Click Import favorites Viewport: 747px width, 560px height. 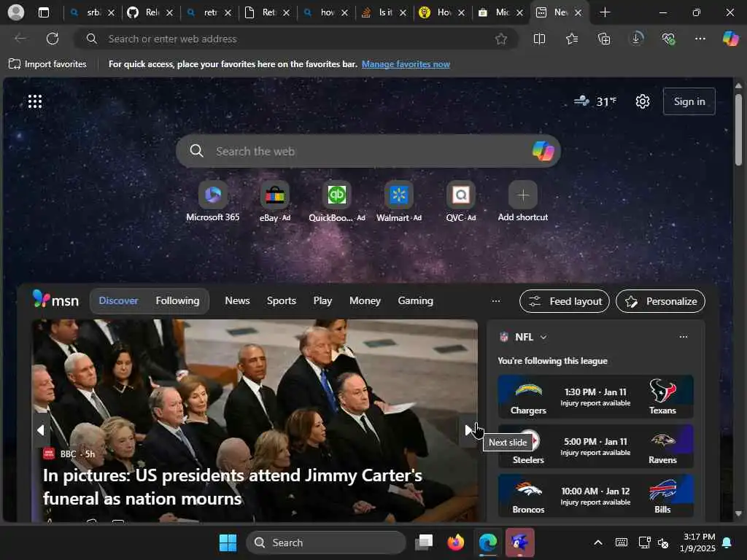coord(47,64)
